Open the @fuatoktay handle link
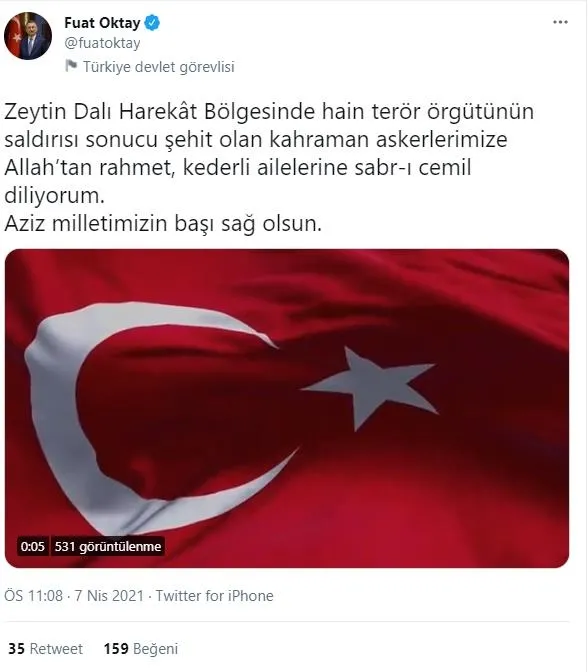 tap(102, 43)
